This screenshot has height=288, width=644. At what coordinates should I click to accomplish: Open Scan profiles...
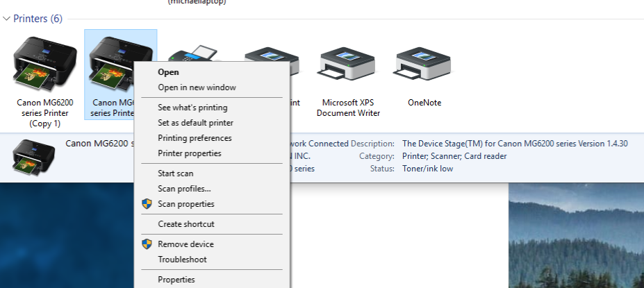coord(212,189)
